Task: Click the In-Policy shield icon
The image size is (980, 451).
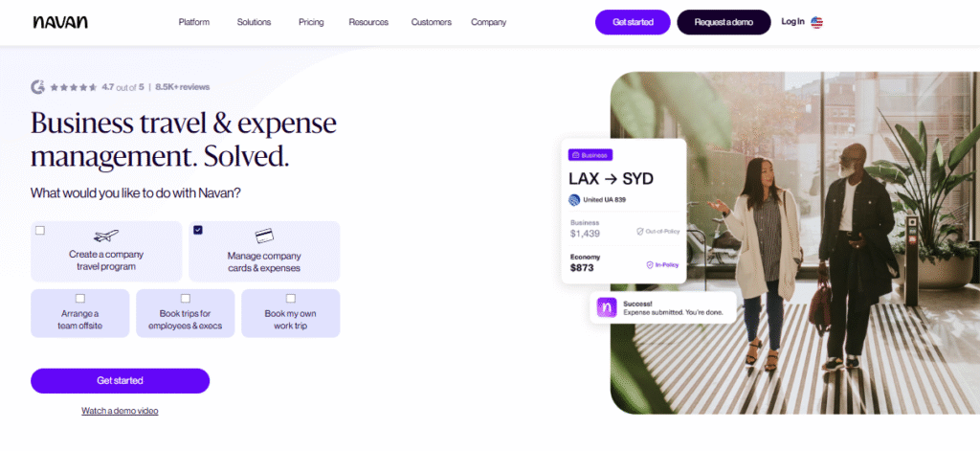Action: coord(650,264)
